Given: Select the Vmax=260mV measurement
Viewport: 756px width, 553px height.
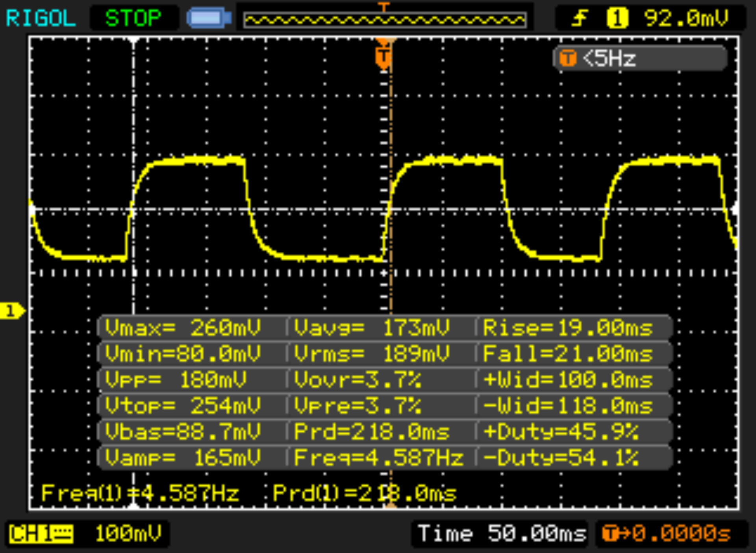Looking at the screenshot, I should click(183, 328).
